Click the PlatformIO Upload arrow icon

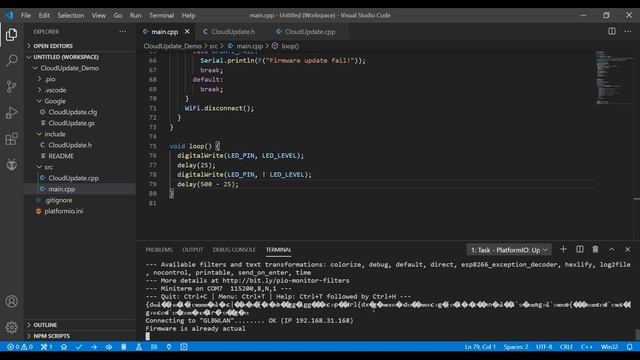coord(94,347)
